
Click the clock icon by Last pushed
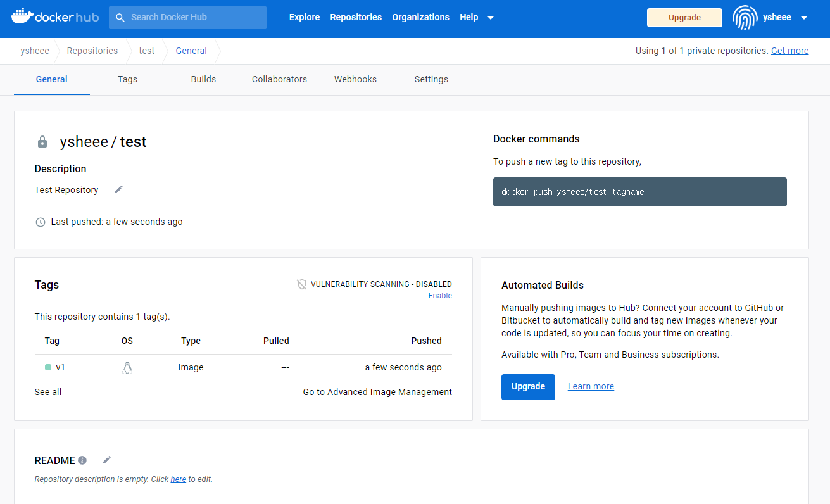tap(41, 222)
